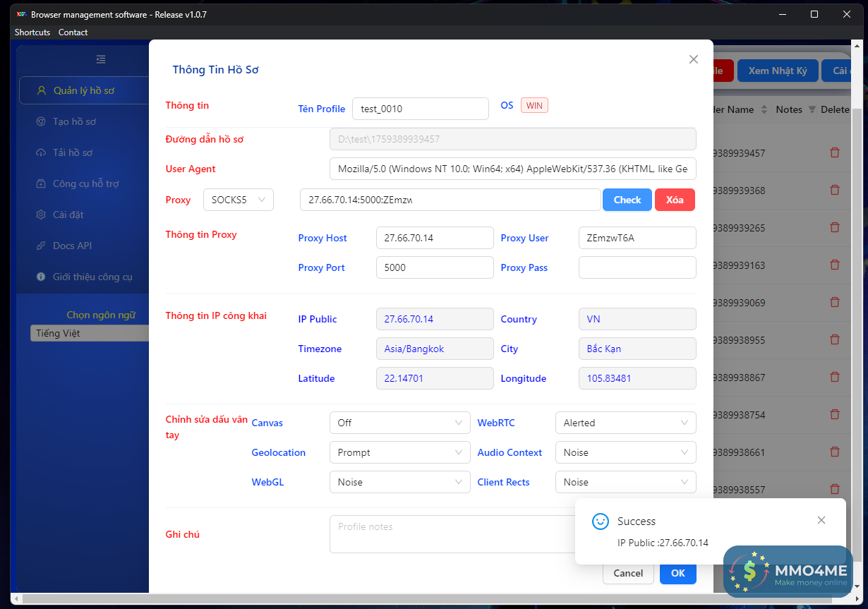
Task: Delete the profile row ending 9389938661
Action: [835, 452]
